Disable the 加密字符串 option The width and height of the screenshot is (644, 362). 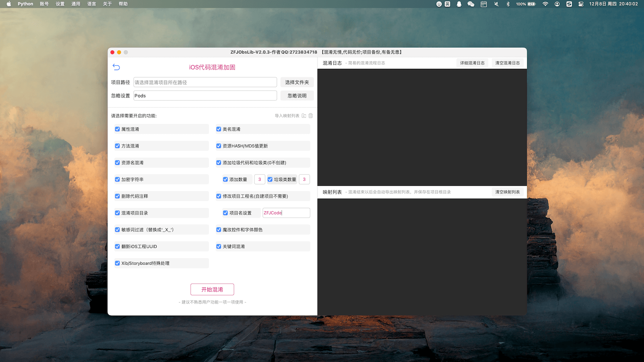tap(118, 179)
